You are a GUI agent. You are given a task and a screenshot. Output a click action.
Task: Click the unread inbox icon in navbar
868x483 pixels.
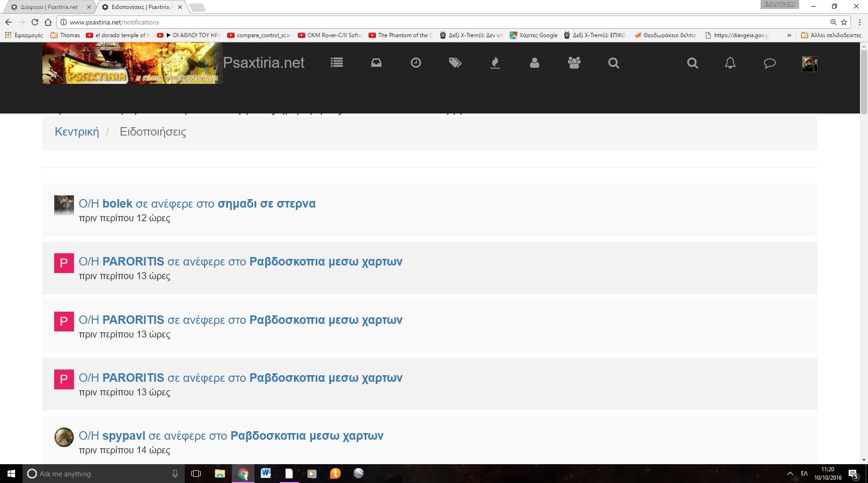pos(376,63)
